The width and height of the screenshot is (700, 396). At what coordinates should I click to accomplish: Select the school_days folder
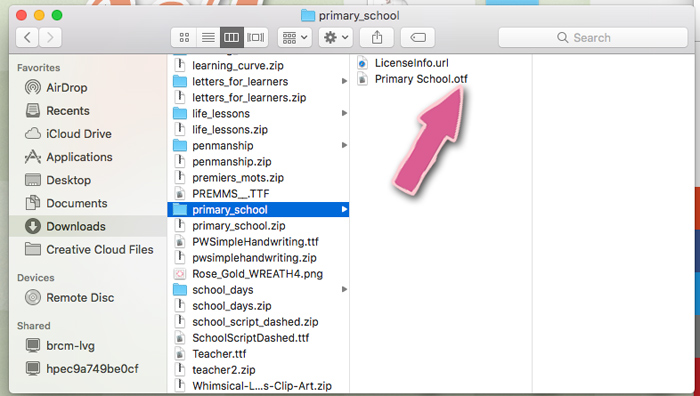coord(258,290)
